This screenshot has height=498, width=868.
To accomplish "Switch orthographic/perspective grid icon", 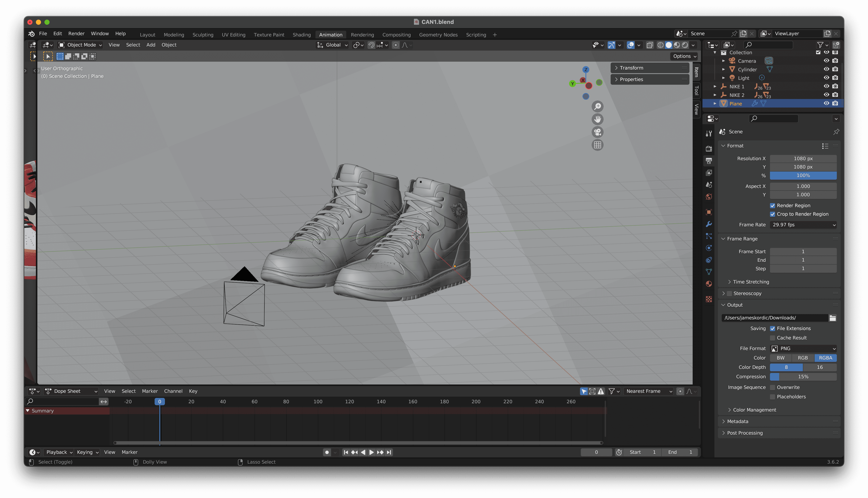I will click(597, 145).
